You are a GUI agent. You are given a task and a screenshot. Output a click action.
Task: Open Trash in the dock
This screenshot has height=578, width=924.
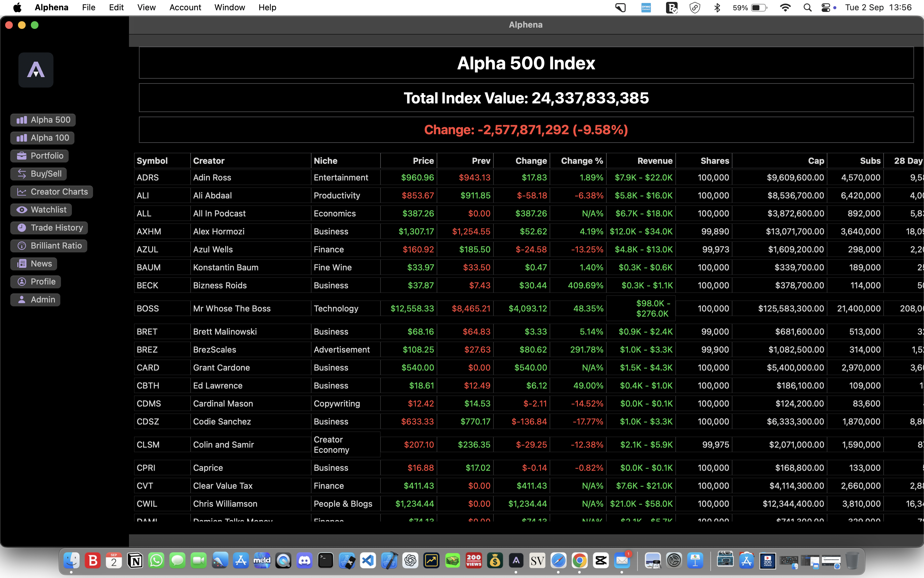852,561
